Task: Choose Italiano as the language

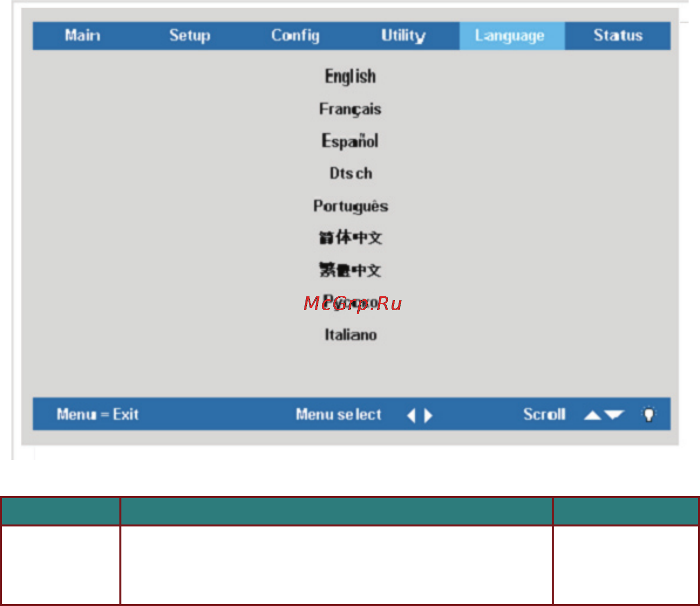Action: (x=351, y=335)
